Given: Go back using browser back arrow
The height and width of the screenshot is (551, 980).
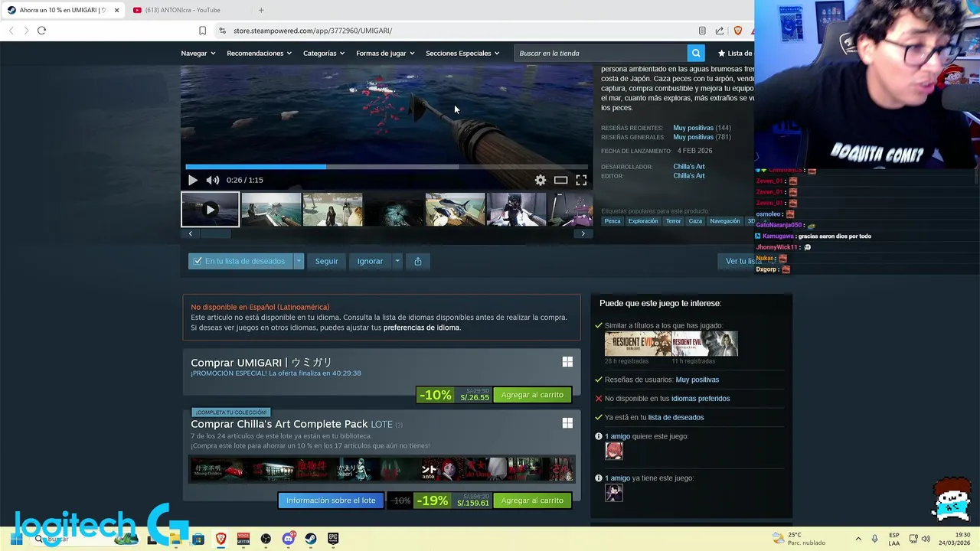Looking at the screenshot, I should click(x=11, y=31).
